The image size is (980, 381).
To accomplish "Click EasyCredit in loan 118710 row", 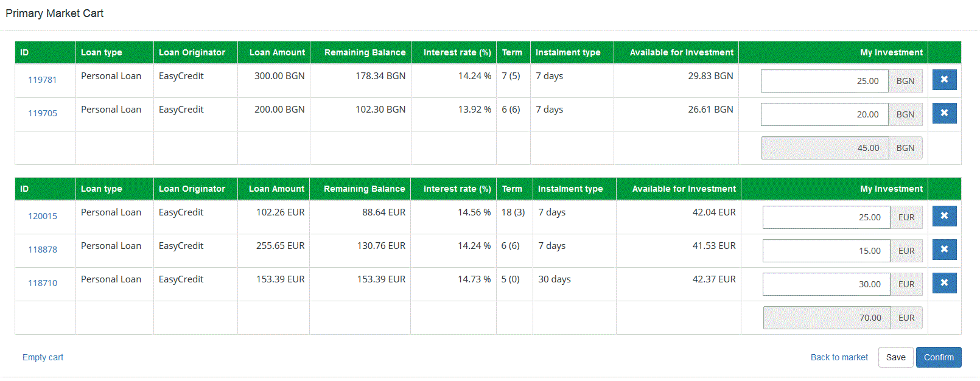I will click(181, 279).
